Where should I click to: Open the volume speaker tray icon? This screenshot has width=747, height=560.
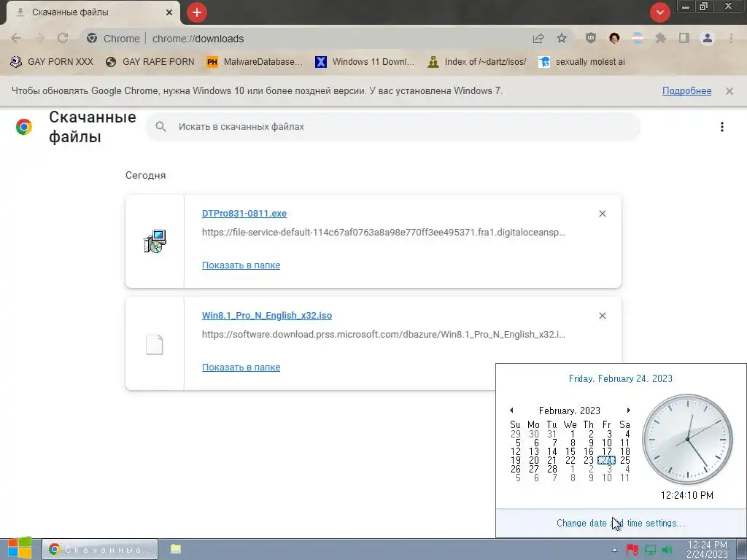pos(667,550)
